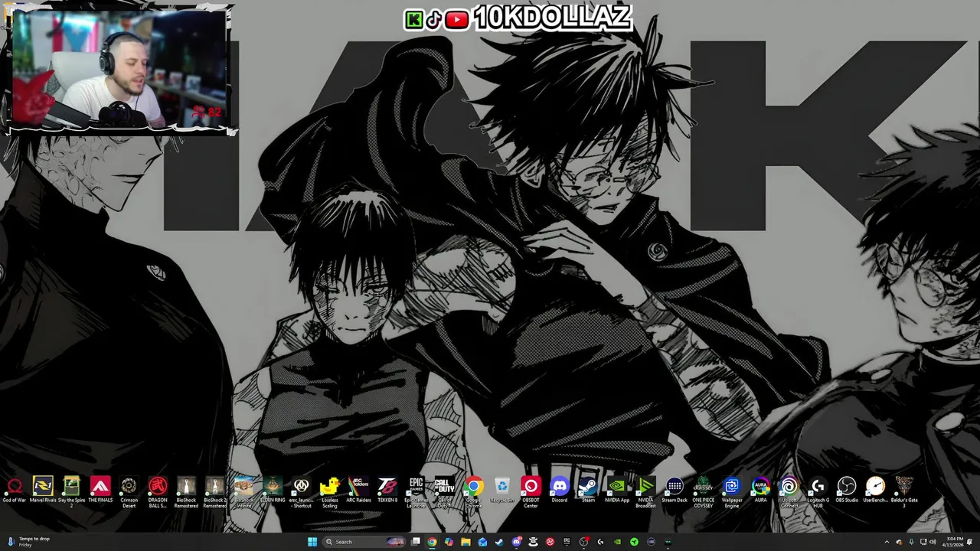Select the ONE PIECE ODYSSEY icon

pos(703,491)
